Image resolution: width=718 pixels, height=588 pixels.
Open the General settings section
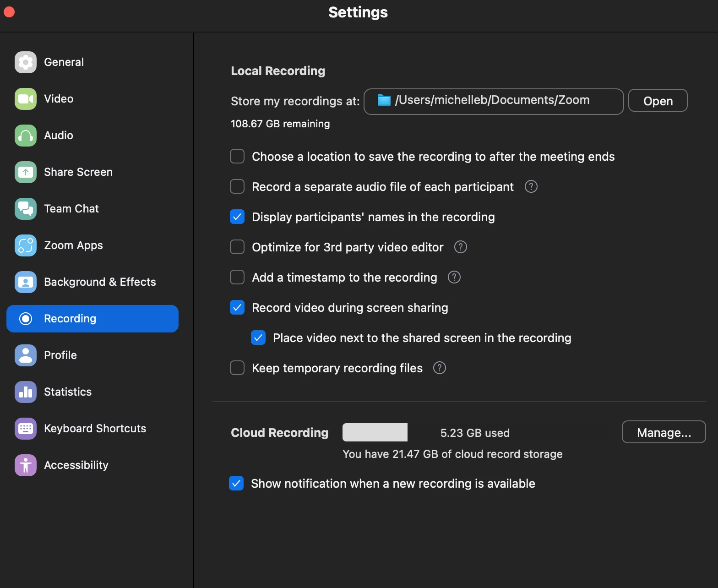tap(92, 62)
